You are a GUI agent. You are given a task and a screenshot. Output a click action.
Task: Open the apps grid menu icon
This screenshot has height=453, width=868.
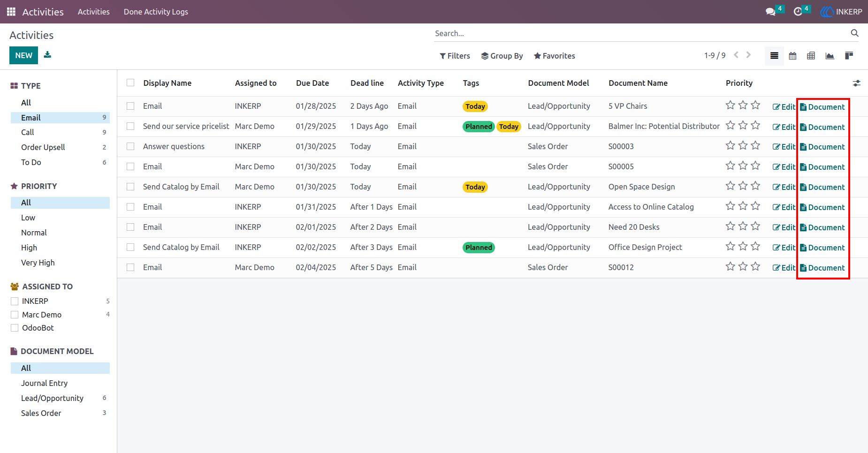click(11, 12)
